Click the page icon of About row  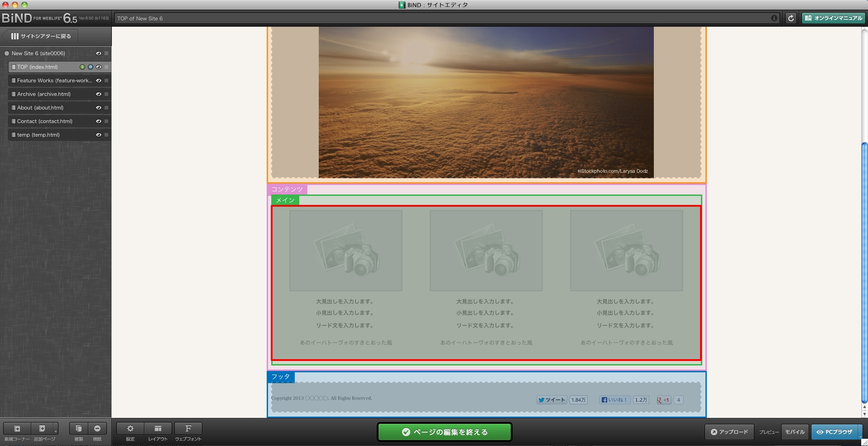coord(14,108)
